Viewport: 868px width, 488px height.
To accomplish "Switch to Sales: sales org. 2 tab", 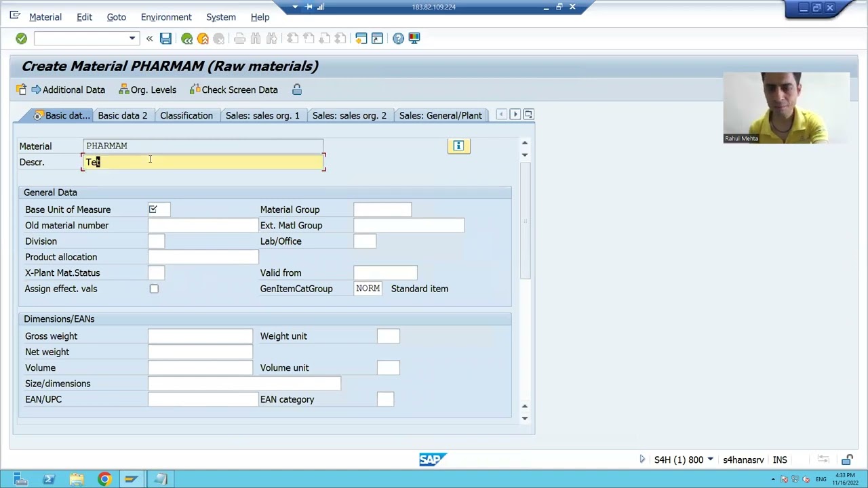I will pos(349,115).
